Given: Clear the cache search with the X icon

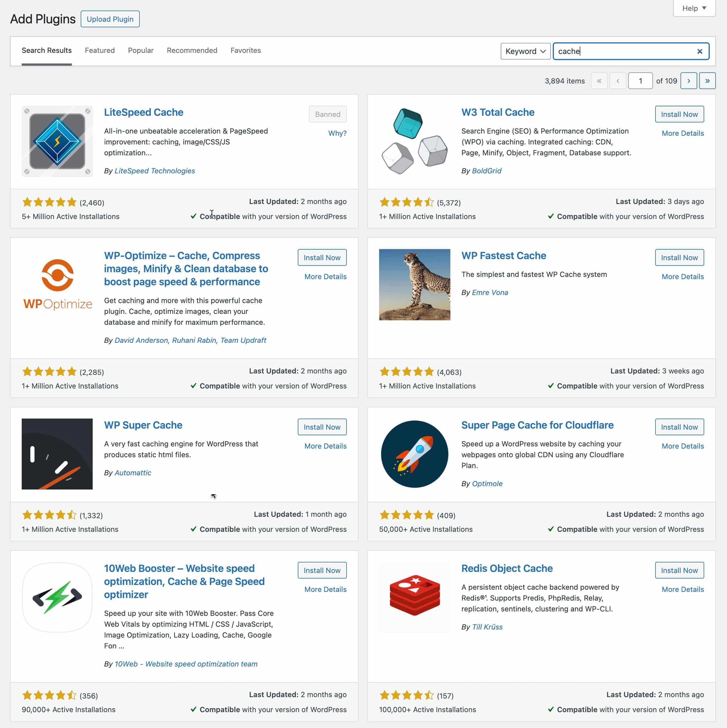Looking at the screenshot, I should pyautogui.click(x=699, y=51).
